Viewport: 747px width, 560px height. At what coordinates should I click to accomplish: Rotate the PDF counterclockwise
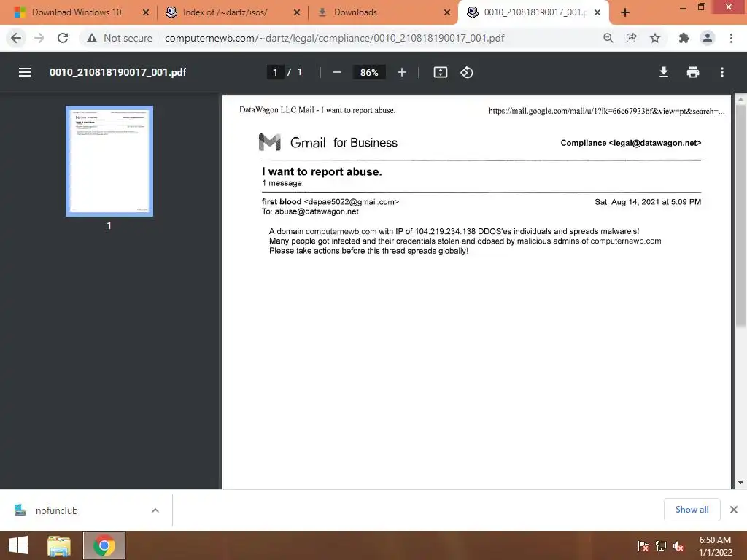[466, 72]
